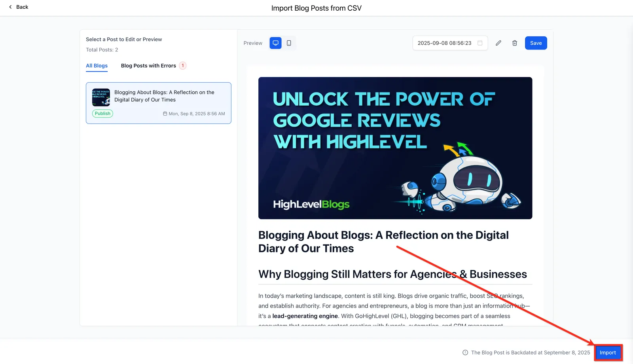Screen dimensions: 633x364
Task: Click the backdated info icon
Action: (x=465, y=353)
